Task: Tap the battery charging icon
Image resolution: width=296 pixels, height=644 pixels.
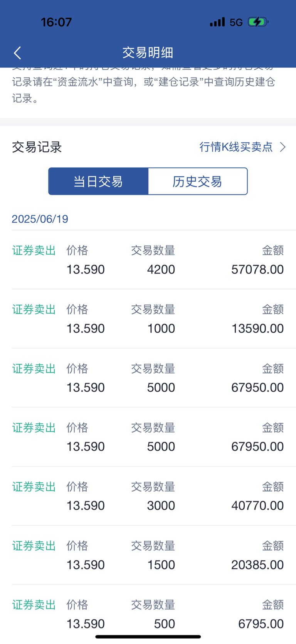Action: point(258,22)
